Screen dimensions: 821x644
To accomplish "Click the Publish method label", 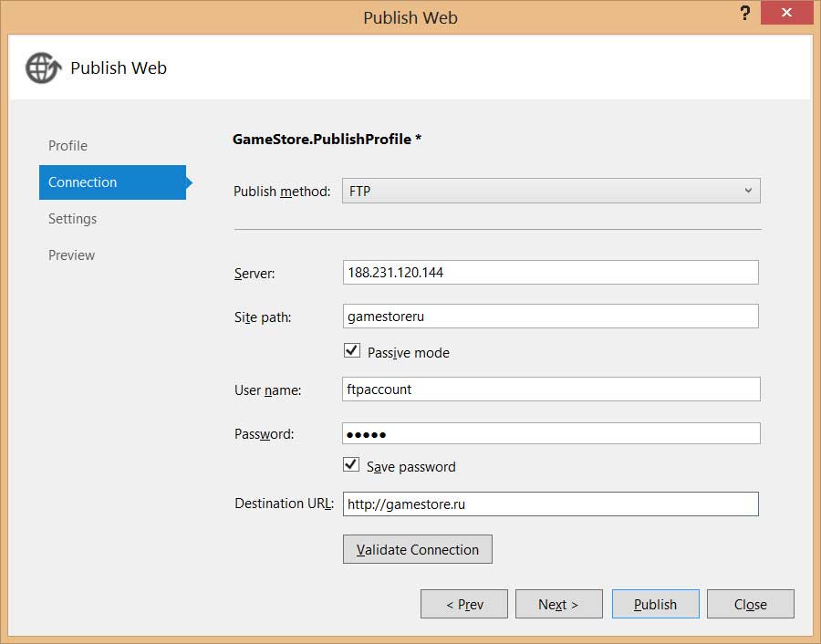I will [282, 192].
